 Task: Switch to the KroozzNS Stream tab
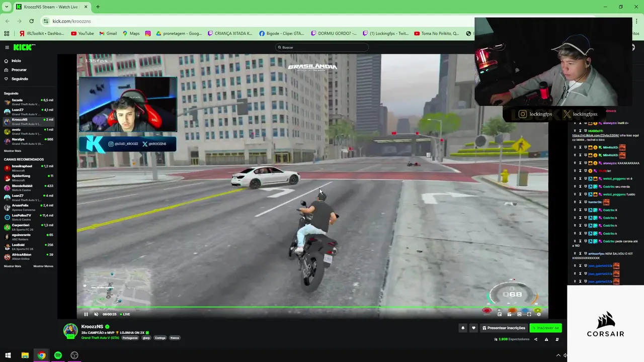click(52, 7)
